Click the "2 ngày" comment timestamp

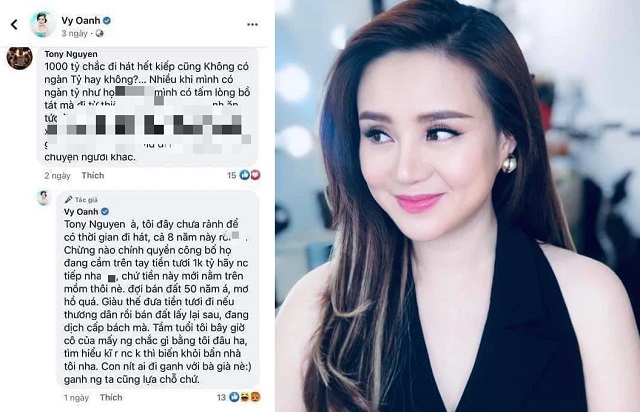tap(57, 176)
